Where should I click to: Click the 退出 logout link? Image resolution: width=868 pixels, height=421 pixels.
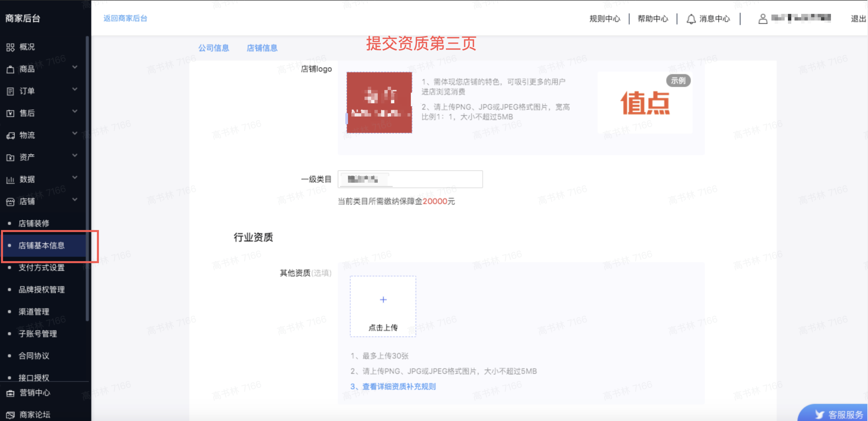(859, 19)
